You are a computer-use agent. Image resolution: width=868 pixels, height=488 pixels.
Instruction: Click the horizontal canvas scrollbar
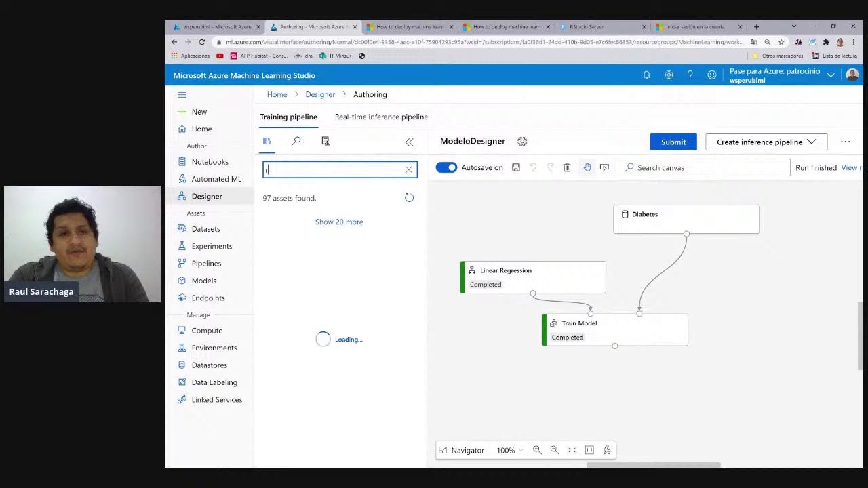coord(653,465)
